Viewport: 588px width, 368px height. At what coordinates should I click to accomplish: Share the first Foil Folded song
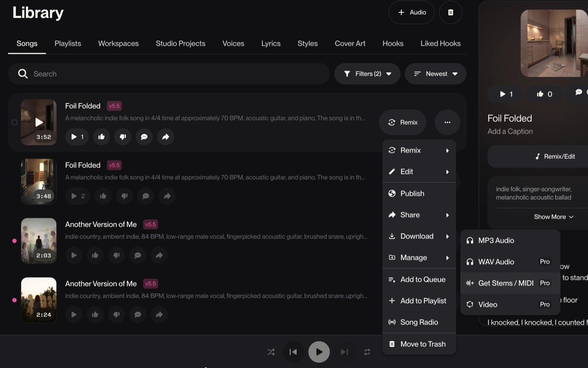point(165,137)
